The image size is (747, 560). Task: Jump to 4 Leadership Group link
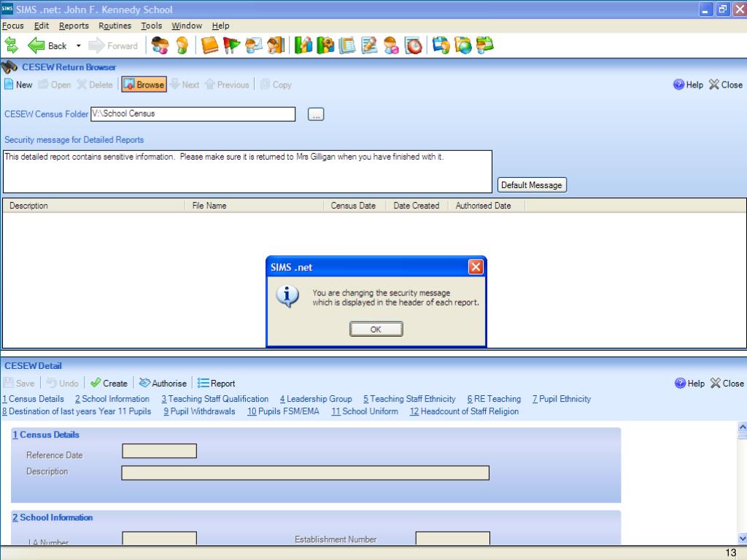tap(316, 399)
